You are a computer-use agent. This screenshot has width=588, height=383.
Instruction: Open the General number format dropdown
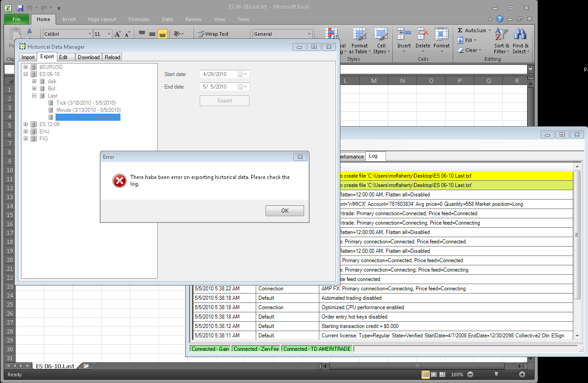[309, 34]
